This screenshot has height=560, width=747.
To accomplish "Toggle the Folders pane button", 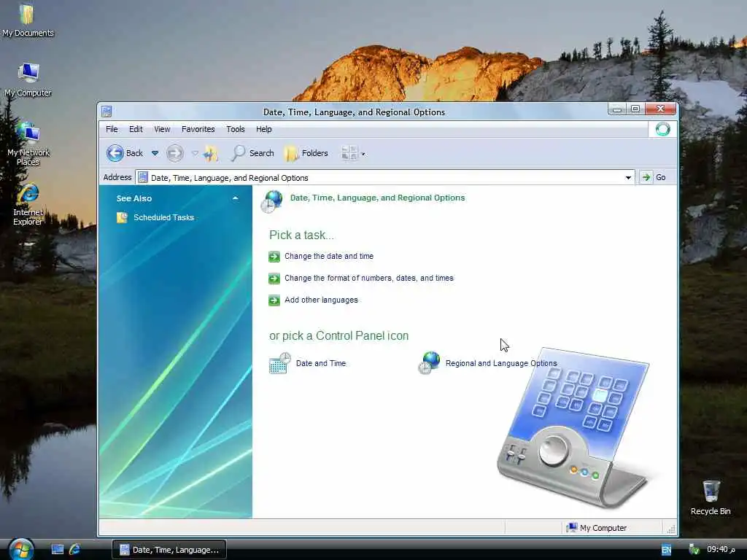I will pos(306,153).
